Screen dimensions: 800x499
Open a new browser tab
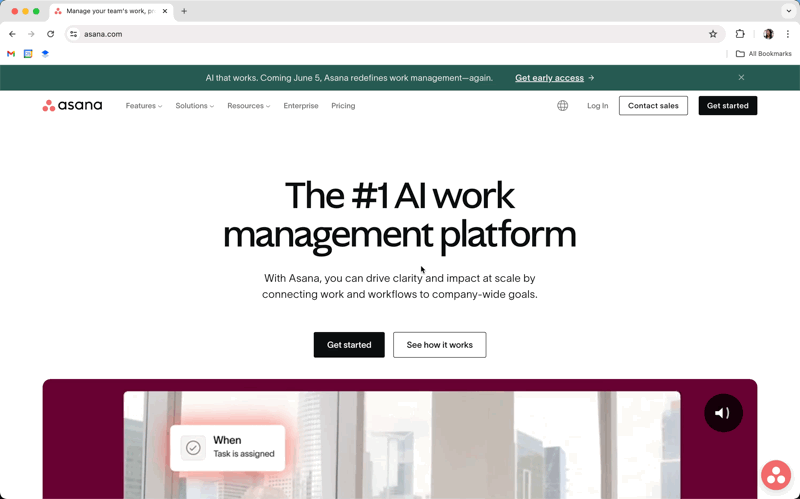click(x=184, y=11)
